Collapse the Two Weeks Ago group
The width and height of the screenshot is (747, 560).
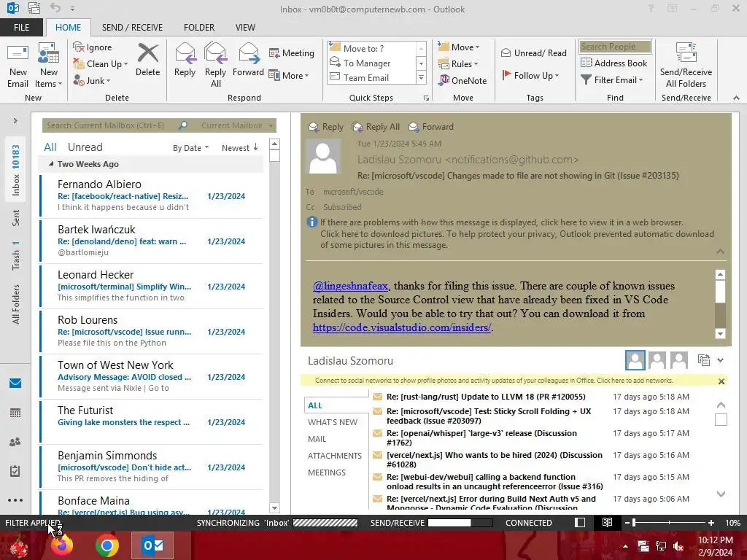click(51, 164)
